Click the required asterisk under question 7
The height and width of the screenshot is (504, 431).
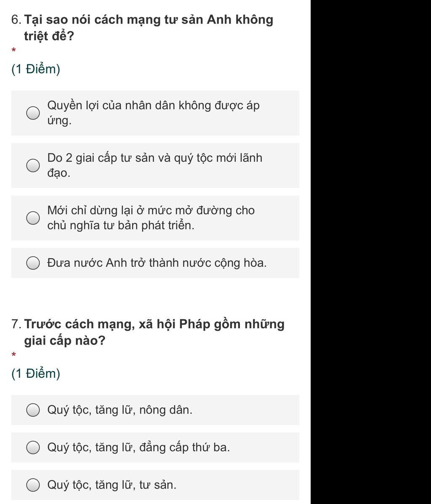(x=14, y=355)
